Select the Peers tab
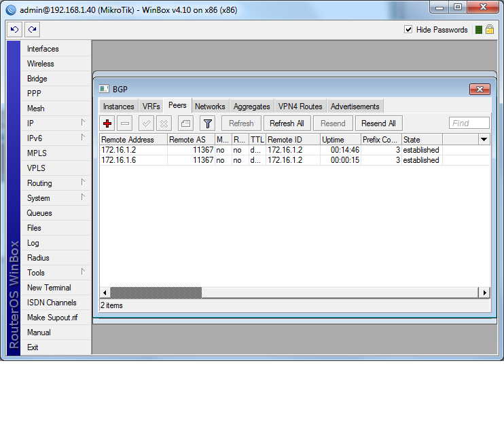This screenshot has height=437, width=504. coord(177,105)
